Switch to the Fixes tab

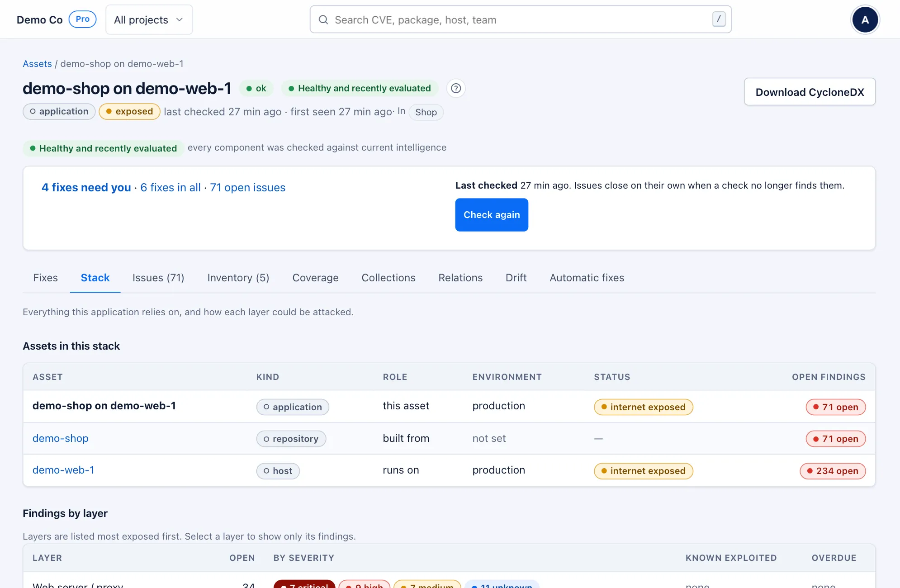point(46,278)
